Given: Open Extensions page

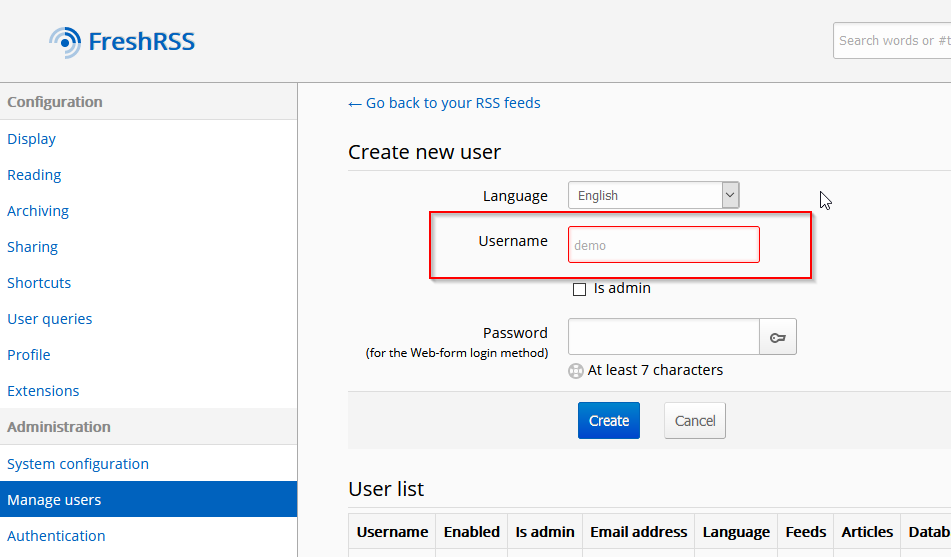Looking at the screenshot, I should click(43, 391).
